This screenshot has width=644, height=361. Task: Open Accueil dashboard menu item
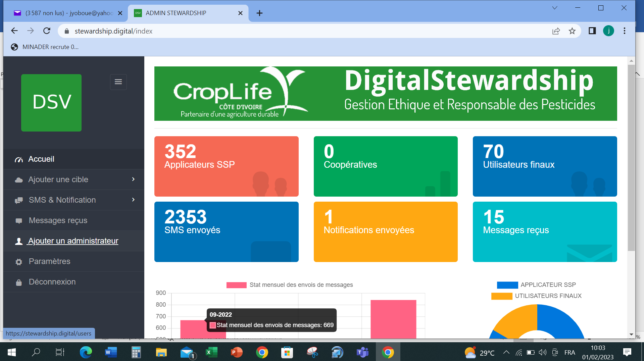point(41,159)
